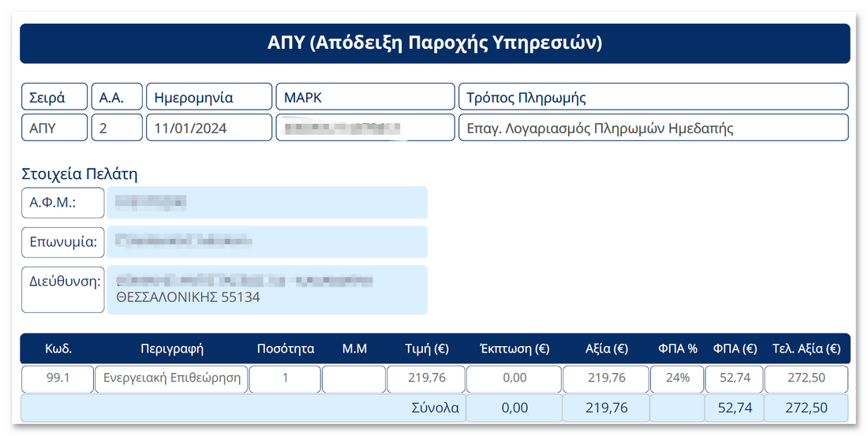
Task: Click the Περιγραφή column header
Action: 171,348
